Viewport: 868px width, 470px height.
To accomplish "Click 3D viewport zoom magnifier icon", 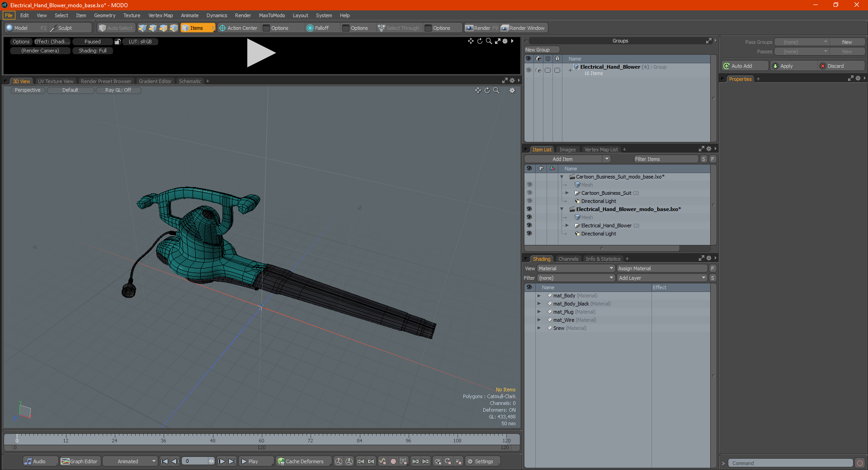I will coord(496,90).
